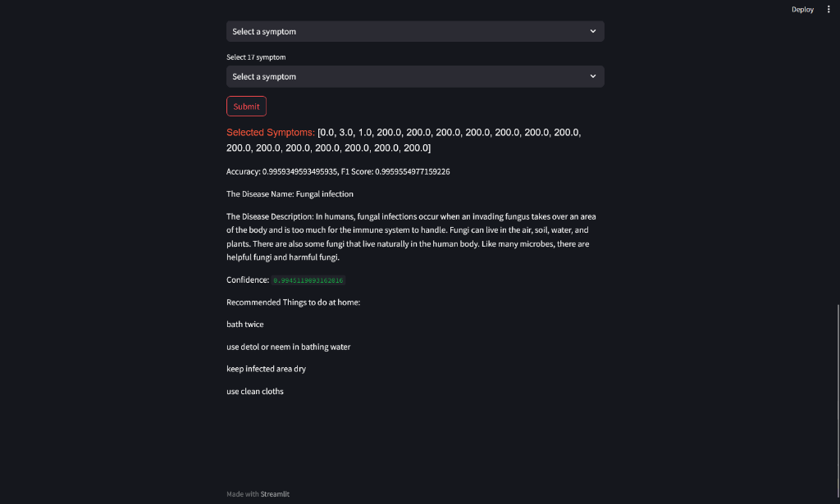Click the Accuracy and F1 Score line
840x504 pixels.
pyautogui.click(x=338, y=171)
